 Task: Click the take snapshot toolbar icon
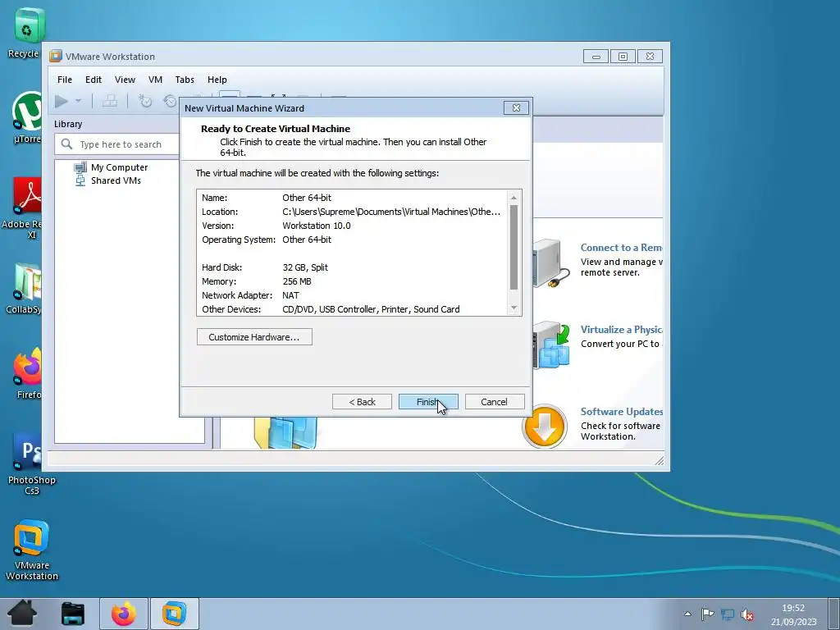(x=145, y=101)
